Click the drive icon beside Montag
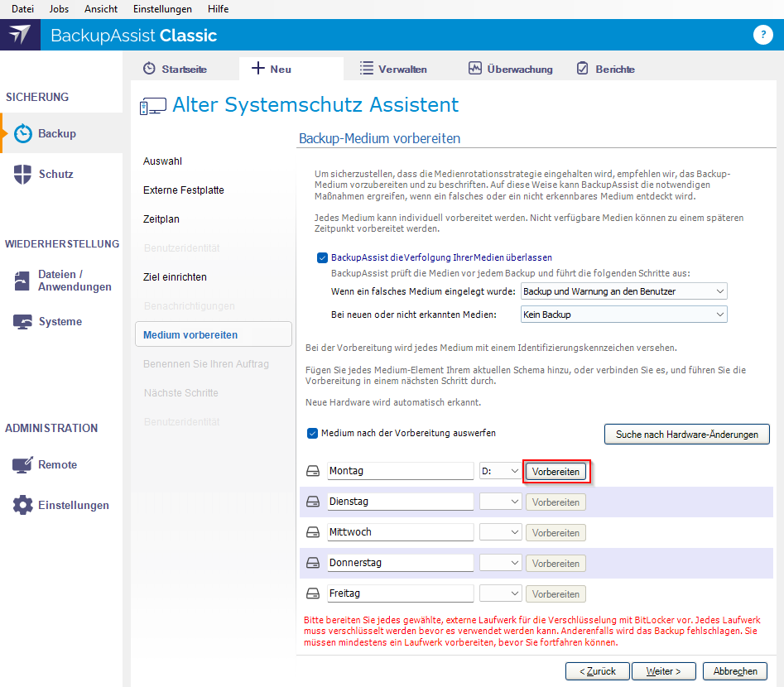 (x=313, y=471)
